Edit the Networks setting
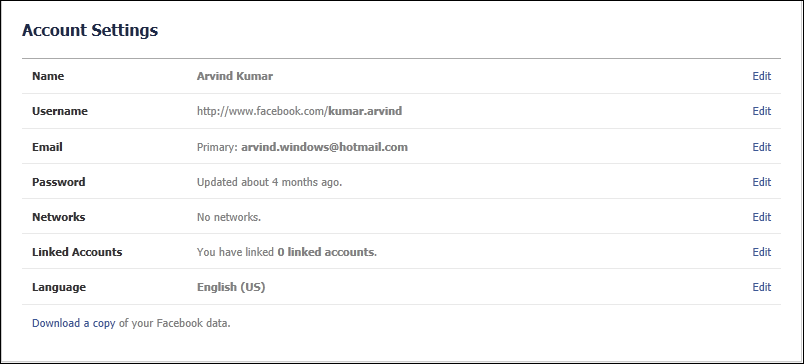Viewport: 804px width, 364px height. 761,217
